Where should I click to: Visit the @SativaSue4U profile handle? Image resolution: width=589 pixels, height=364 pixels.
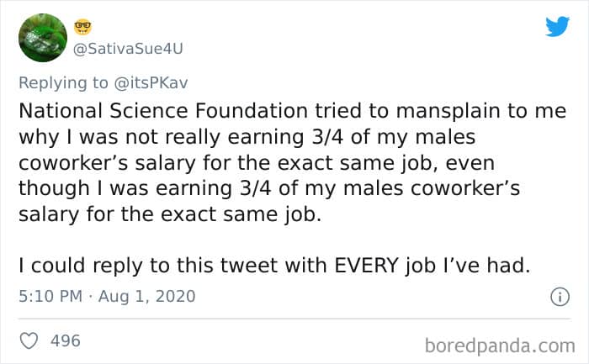[x=128, y=48]
